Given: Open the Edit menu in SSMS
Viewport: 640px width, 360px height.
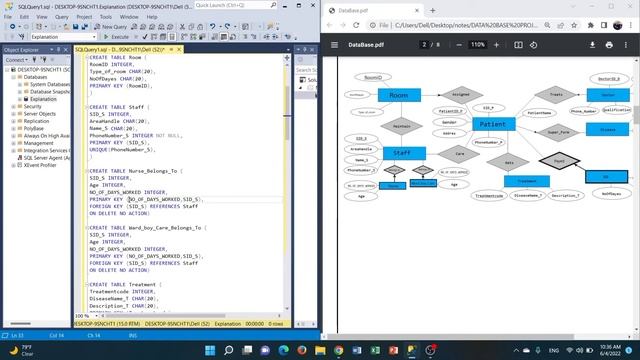Looking at the screenshot, I should [24, 17].
